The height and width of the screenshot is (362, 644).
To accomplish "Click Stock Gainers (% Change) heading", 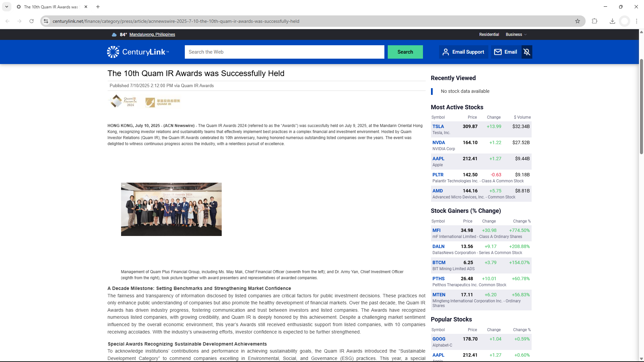I will pyautogui.click(x=466, y=211).
